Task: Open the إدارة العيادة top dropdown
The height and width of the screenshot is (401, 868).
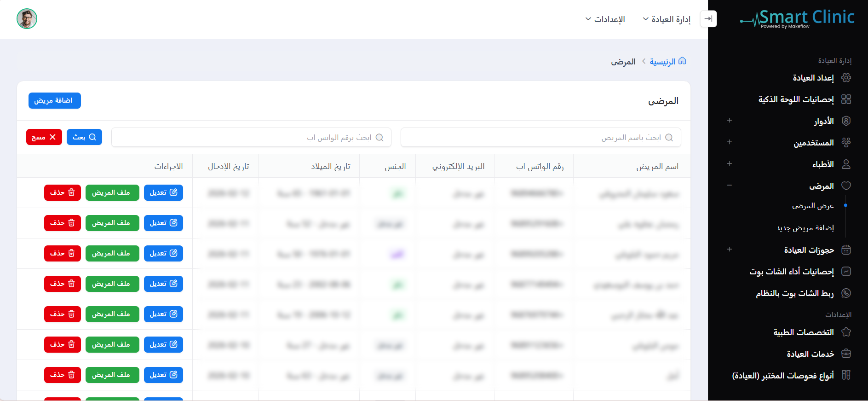Action: point(667,19)
